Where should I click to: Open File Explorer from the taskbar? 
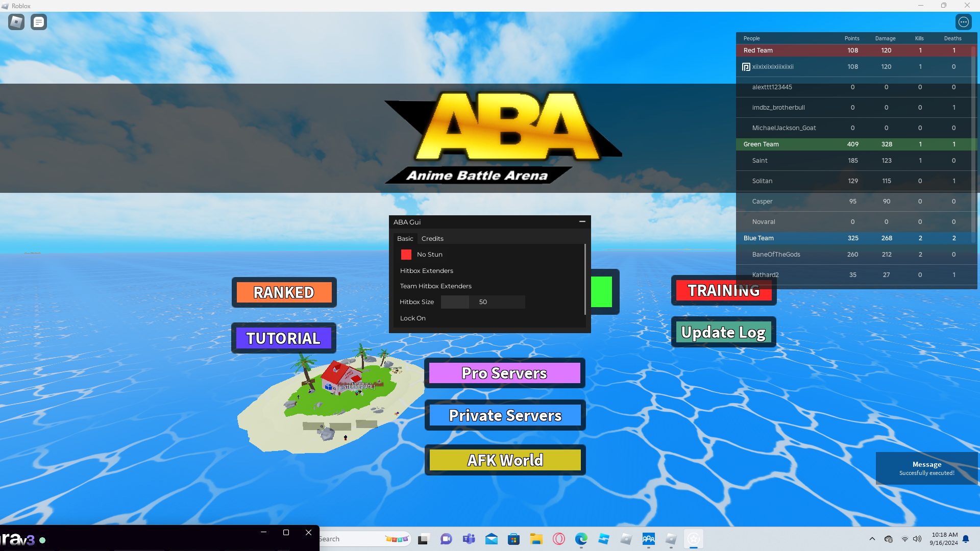pos(536,539)
